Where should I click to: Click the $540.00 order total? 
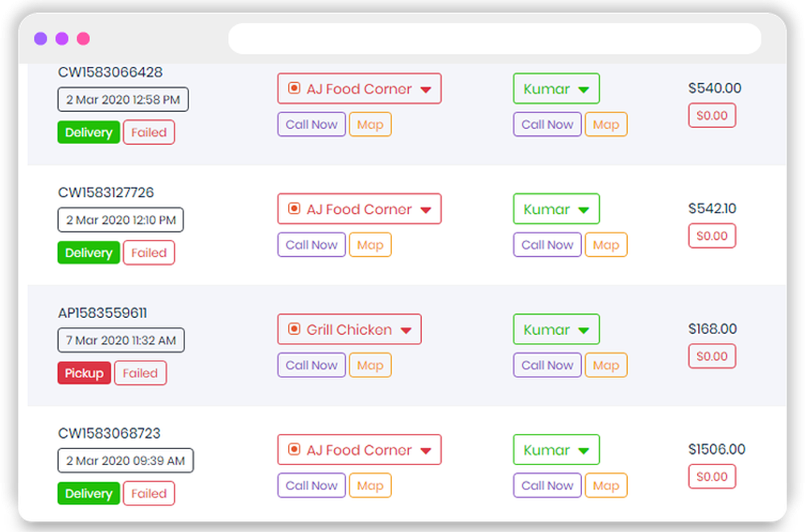click(x=715, y=88)
